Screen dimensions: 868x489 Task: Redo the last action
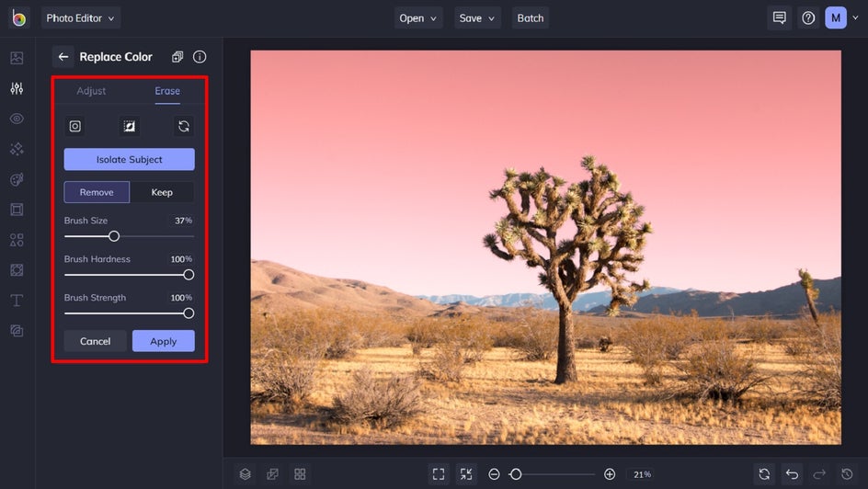coord(819,474)
